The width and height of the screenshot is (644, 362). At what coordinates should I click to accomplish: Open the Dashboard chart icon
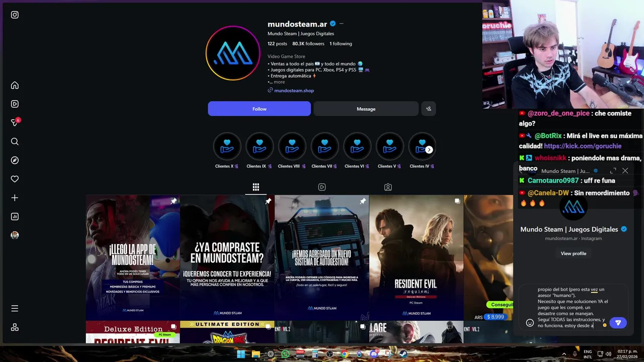pyautogui.click(x=15, y=217)
